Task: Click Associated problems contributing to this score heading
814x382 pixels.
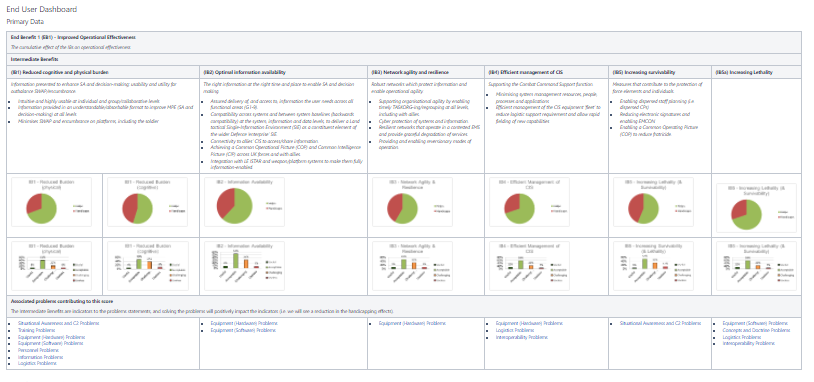Action: (x=62, y=301)
